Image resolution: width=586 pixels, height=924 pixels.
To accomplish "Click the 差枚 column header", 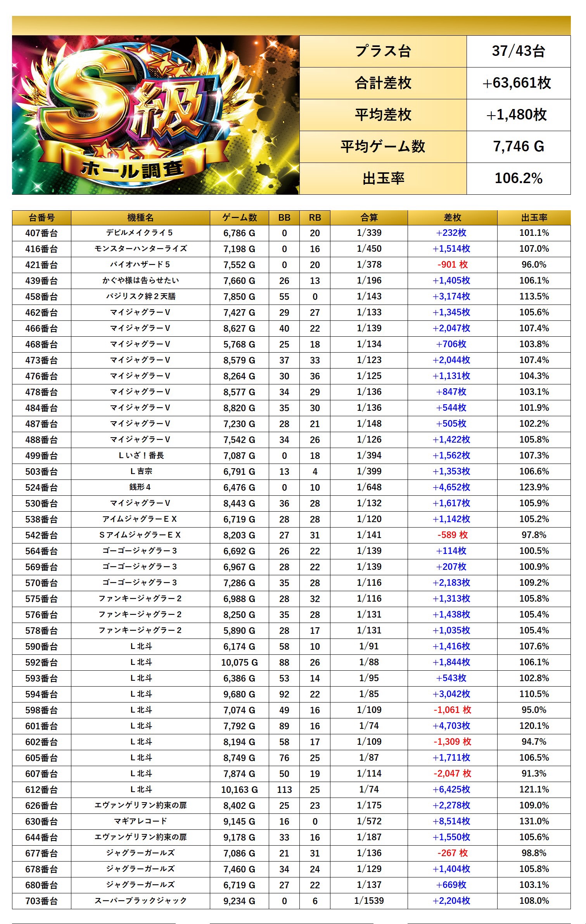I will (x=452, y=218).
